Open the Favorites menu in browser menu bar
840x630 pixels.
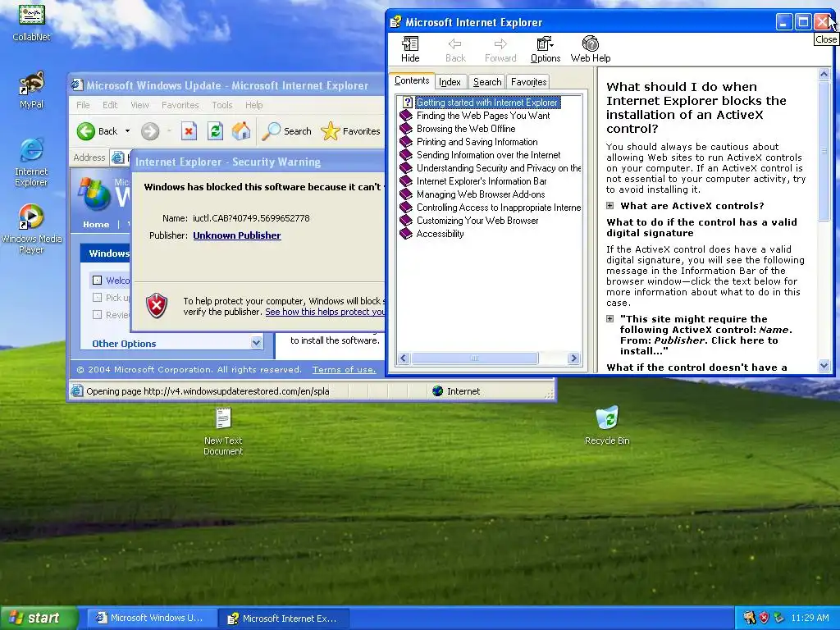(180, 105)
